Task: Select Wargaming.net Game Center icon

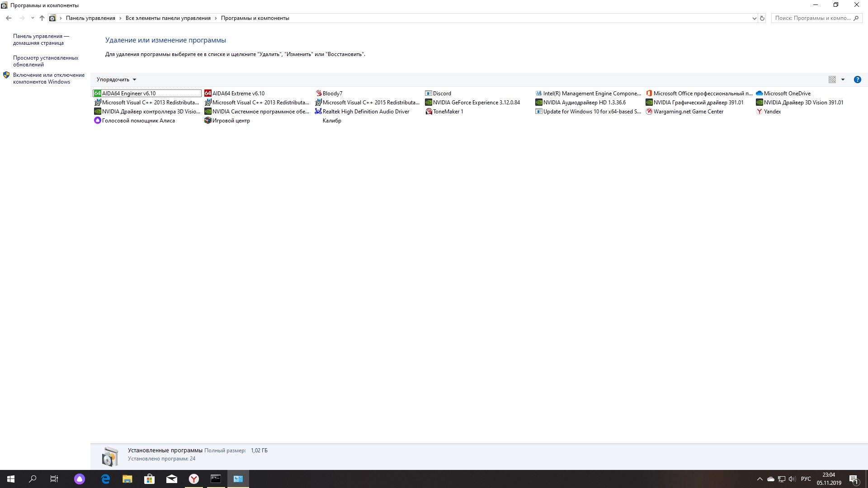Action: tap(649, 112)
